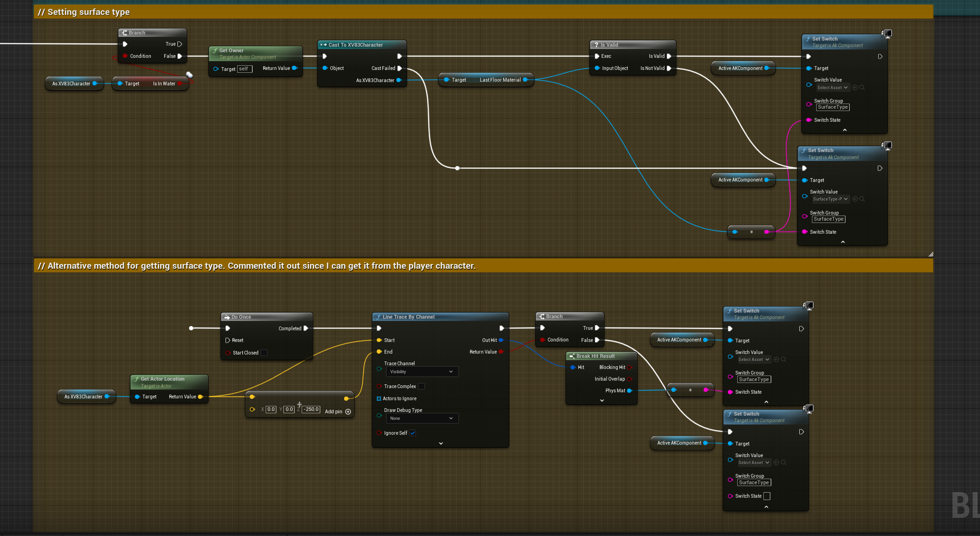Click the Y value field of the vector
980x536 pixels.
289,409
